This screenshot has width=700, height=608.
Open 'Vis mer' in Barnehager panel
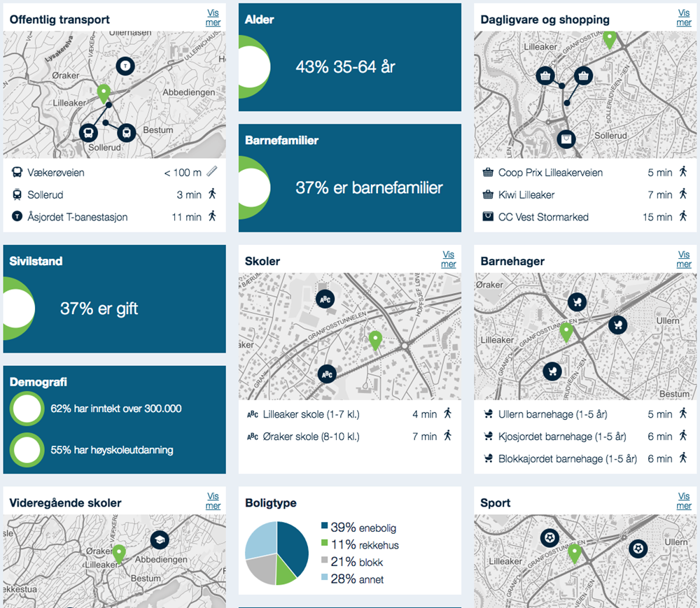coord(684,259)
